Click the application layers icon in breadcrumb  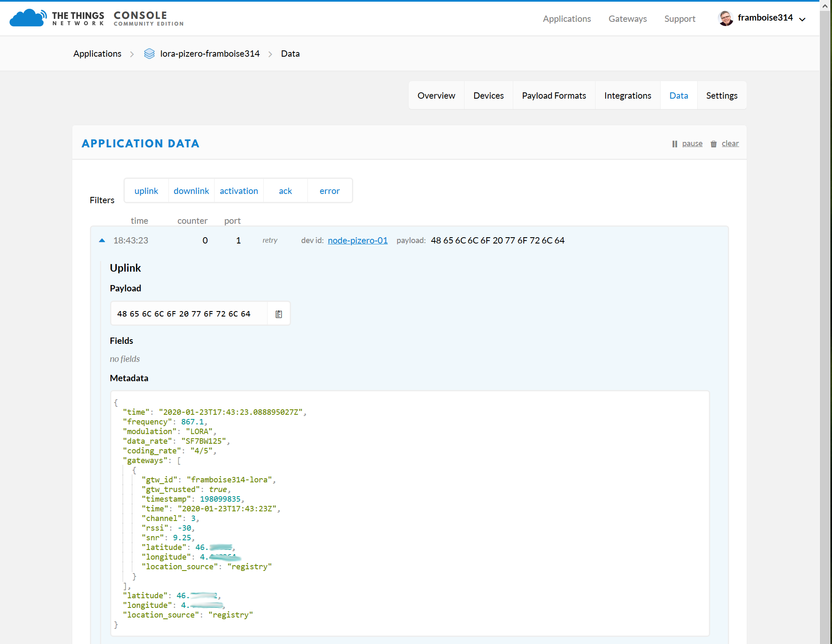pos(149,54)
